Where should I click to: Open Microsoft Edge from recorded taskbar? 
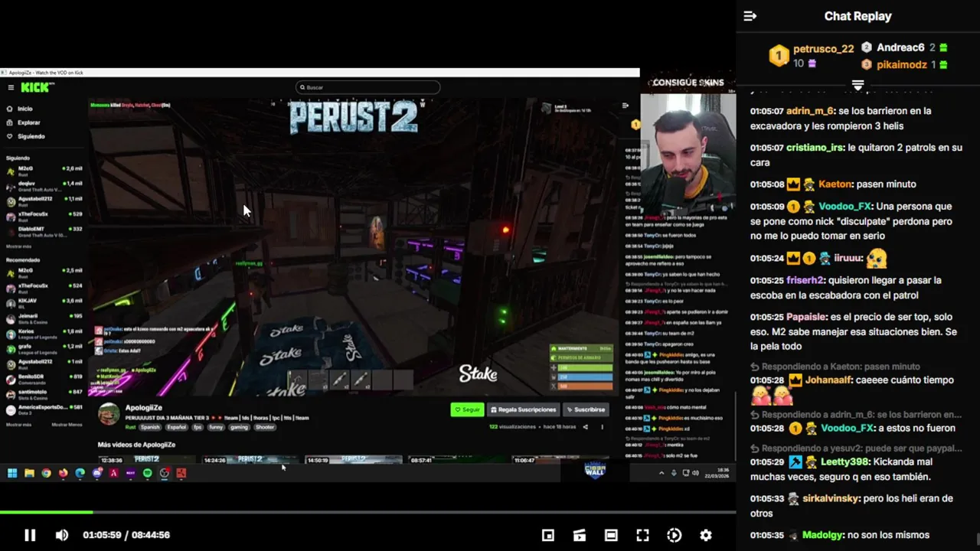[x=80, y=473]
